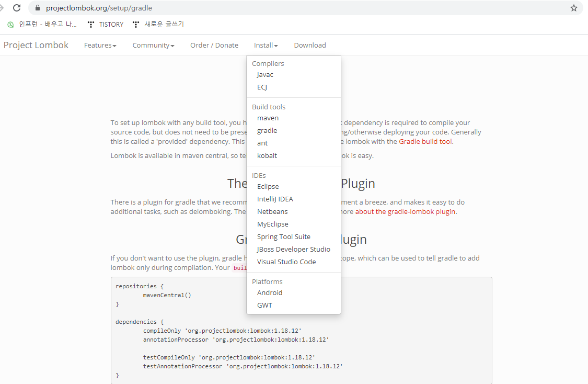The width and height of the screenshot is (588, 384).
Task: Click the Build tools menu heading
Action: pos(269,107)
